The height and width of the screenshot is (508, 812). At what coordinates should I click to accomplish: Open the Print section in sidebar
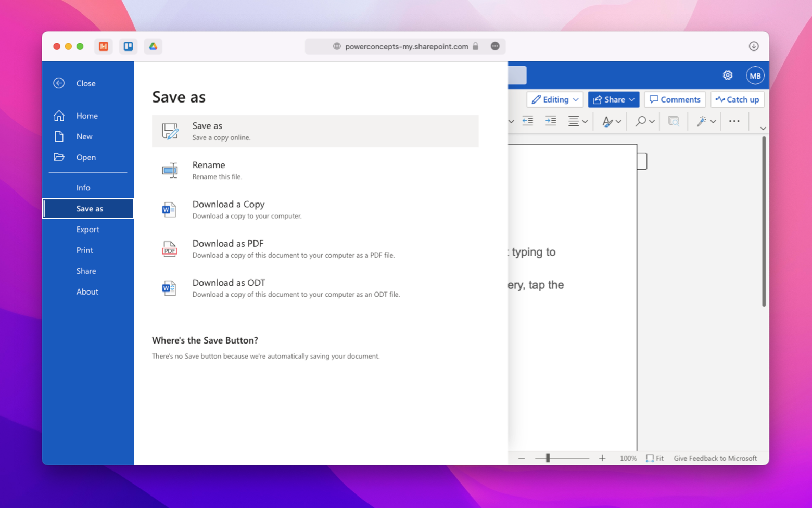(x=84, y=250)
